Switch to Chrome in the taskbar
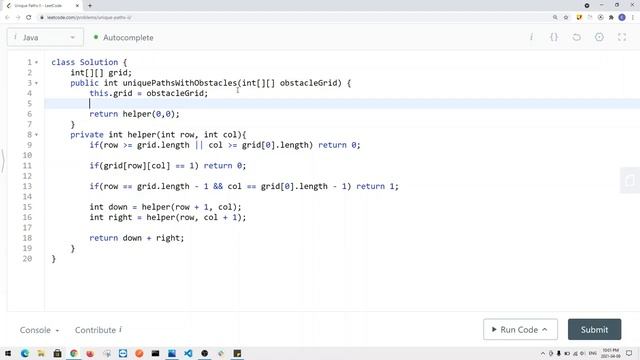The image size is (640, 360). (x=73, y=353)
